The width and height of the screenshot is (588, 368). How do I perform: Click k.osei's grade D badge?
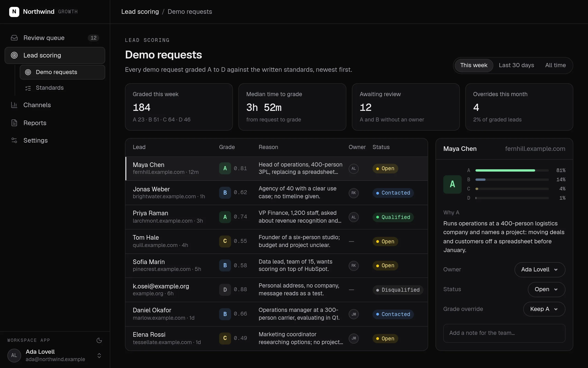(225, 290)
